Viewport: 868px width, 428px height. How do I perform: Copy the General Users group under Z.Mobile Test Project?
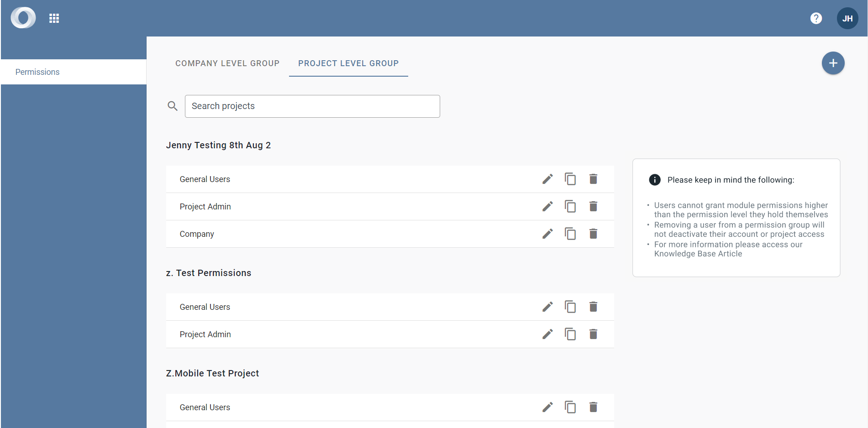[x=570, y=407]
